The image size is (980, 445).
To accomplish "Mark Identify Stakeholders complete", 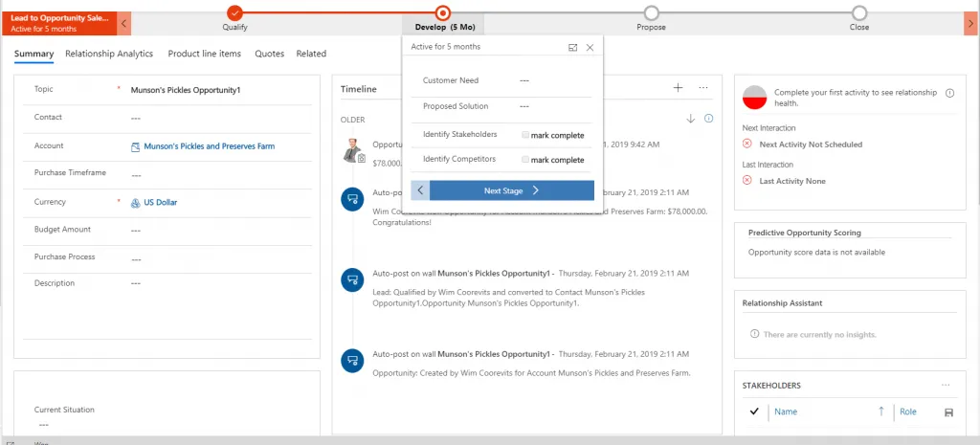I will [x=525, y=135].
